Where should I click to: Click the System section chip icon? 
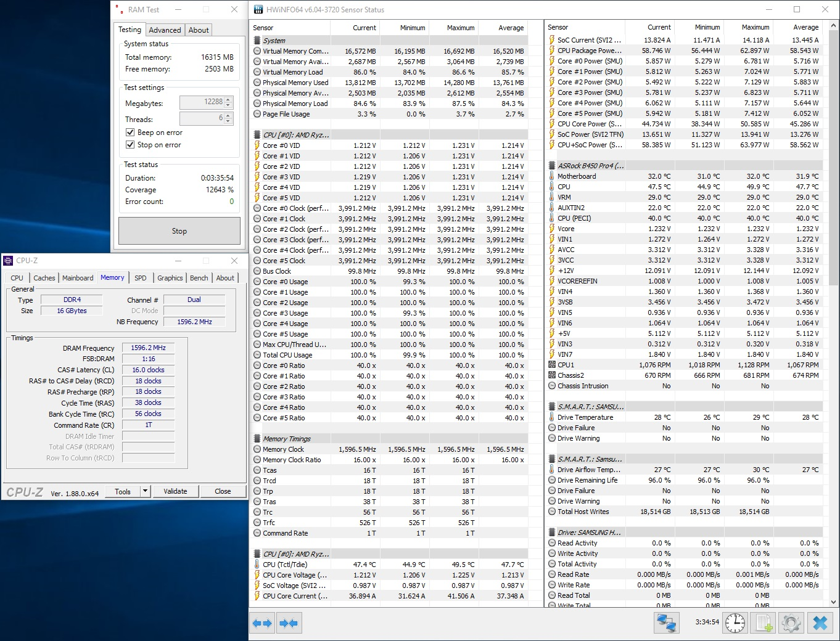click(x=257, y=41)
